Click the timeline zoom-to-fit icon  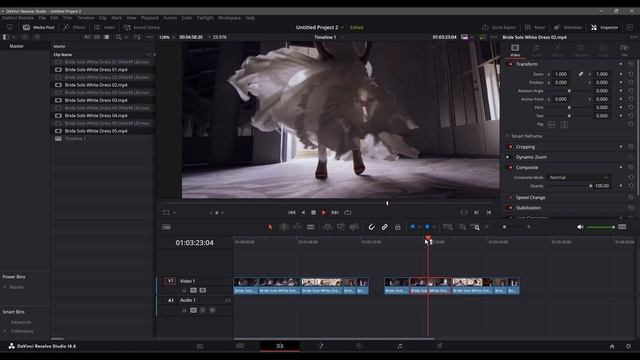coord(448,227)
